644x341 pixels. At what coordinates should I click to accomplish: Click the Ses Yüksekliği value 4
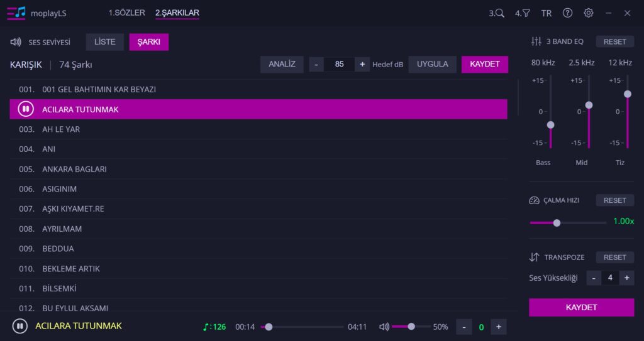coord(610,278)
